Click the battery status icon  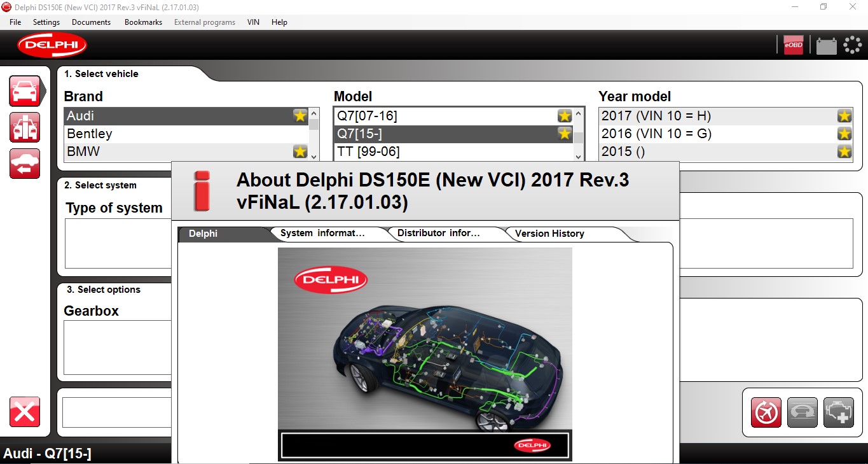click(x=826, y=46)
